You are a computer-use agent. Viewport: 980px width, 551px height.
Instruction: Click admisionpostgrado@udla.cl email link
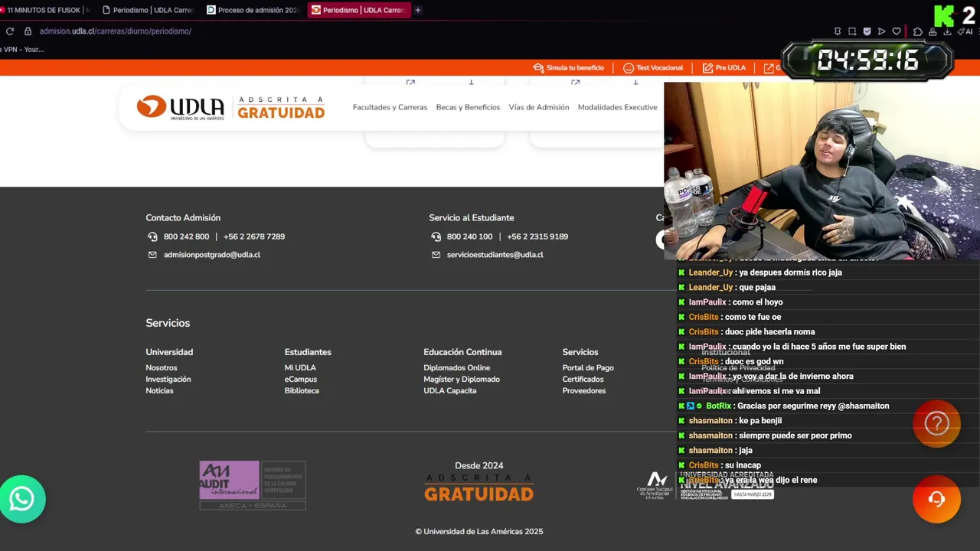coord(212,255)
